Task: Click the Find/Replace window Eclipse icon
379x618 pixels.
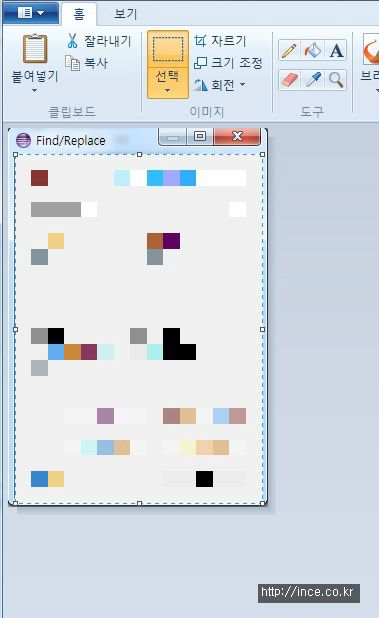Action: pos(23,140)
